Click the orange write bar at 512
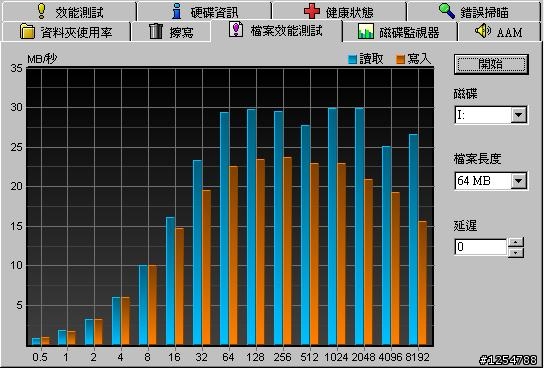544x368 pixels. click(314, 254)
